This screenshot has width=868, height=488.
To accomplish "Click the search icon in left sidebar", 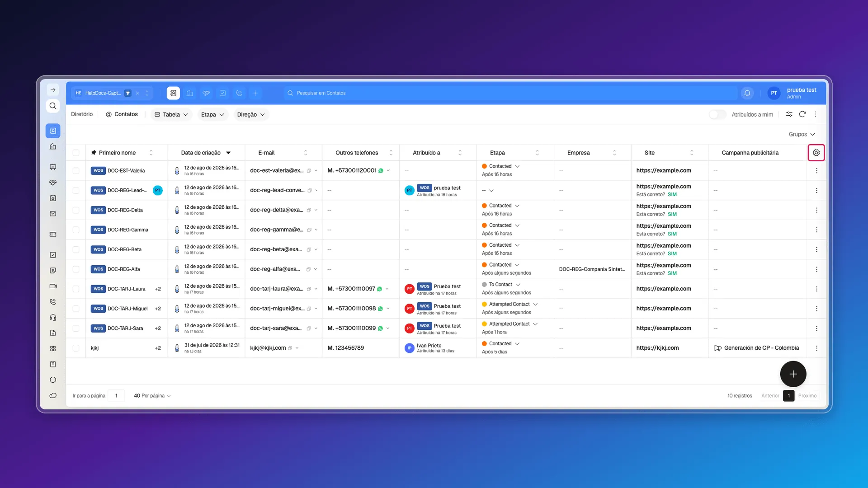I will pos(53,106).
